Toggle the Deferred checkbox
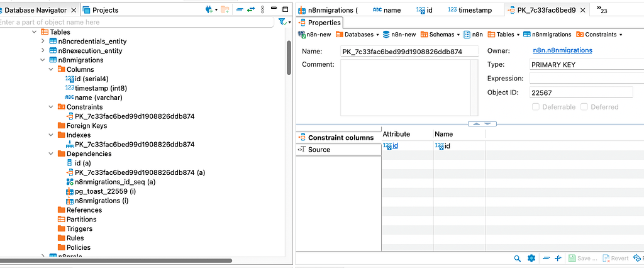Screen dimensions: 644x268 pyautogui.click(x=584, y=107)
